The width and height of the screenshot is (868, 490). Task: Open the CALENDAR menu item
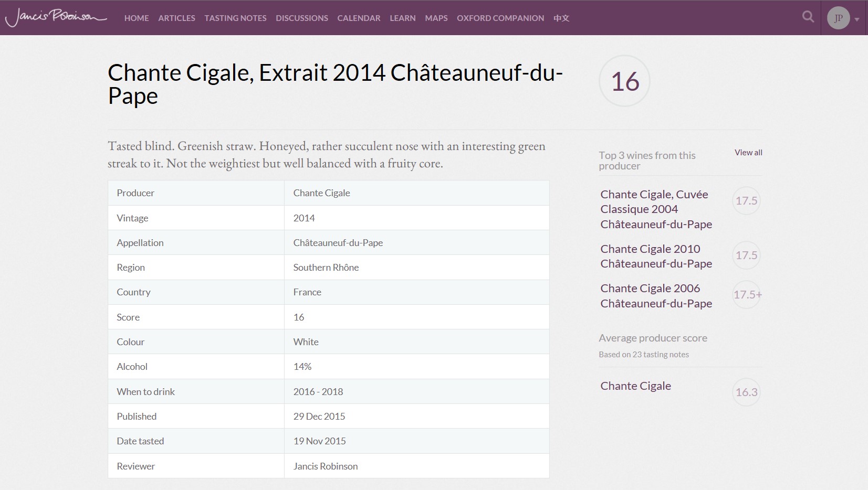tap(359, 18)
